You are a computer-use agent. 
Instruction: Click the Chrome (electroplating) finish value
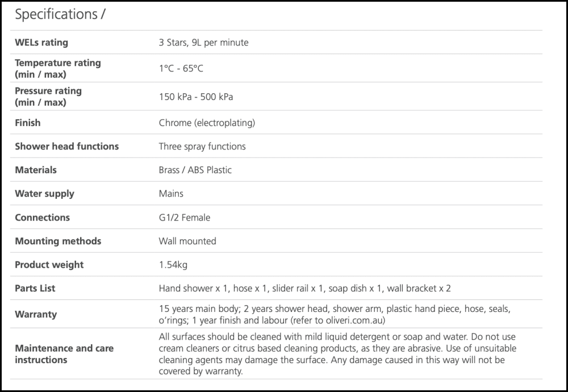(207, 123)
